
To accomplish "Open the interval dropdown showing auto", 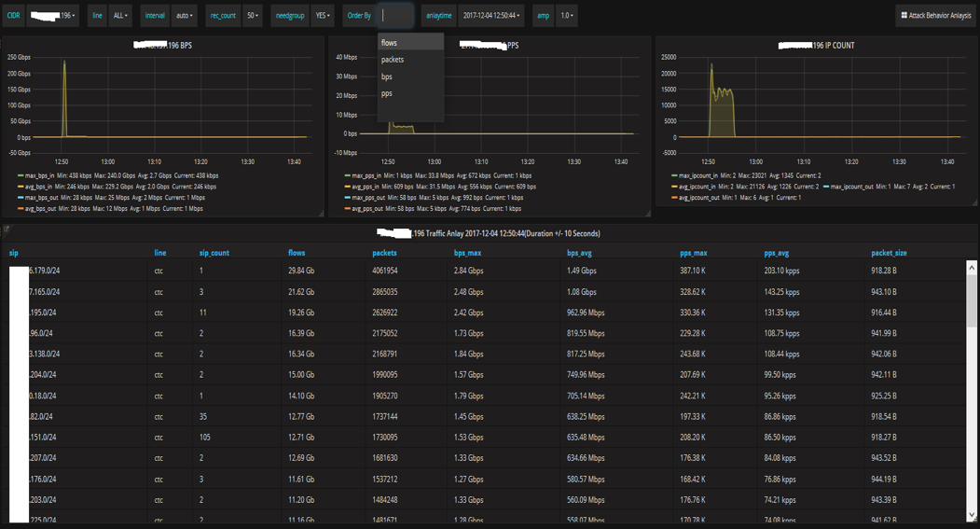I will pos(184,16).
